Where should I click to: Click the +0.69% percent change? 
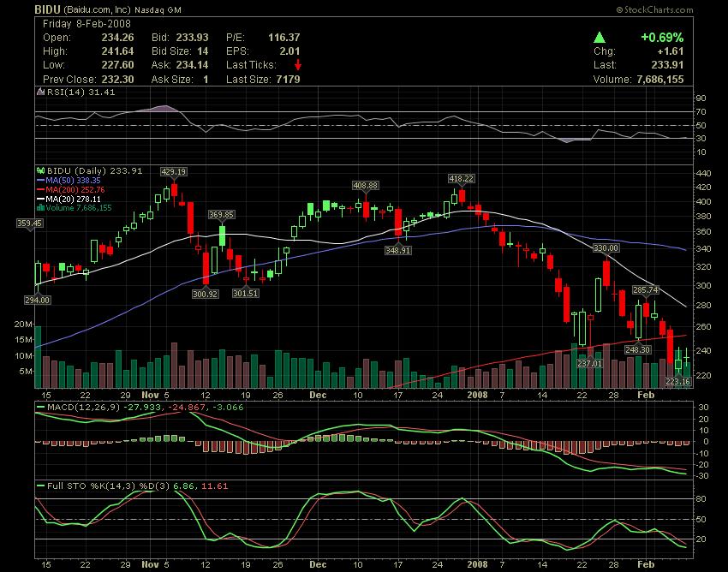click(x=662, y=38)
